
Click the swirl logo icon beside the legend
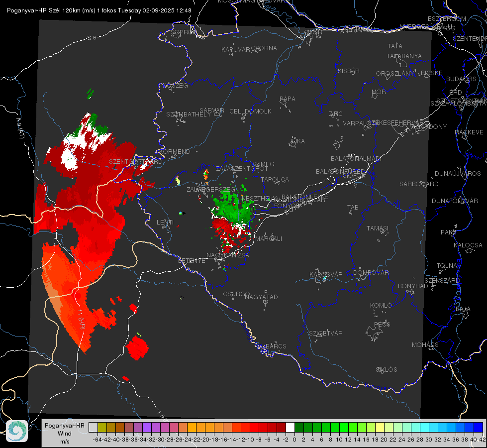click(x=17, y=431)
